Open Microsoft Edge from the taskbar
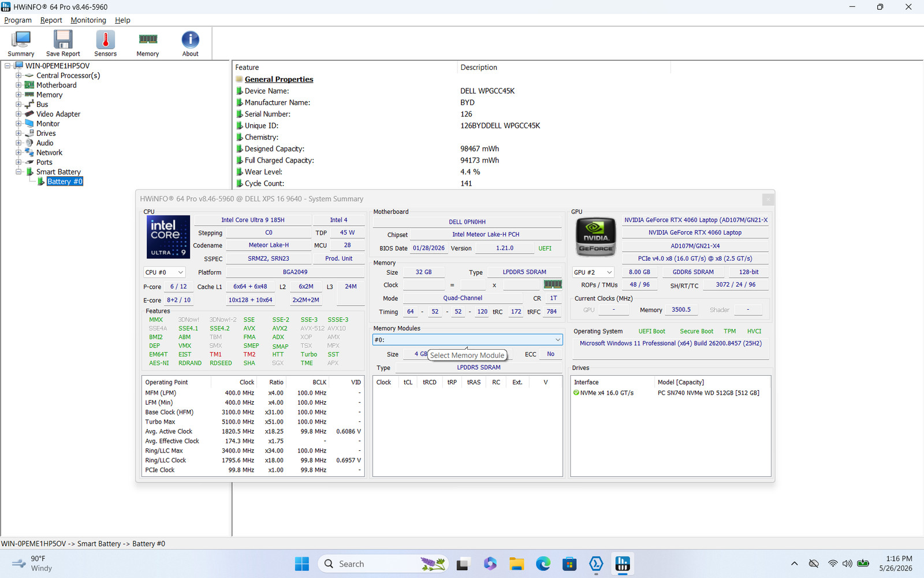 (x=543, y=564)
